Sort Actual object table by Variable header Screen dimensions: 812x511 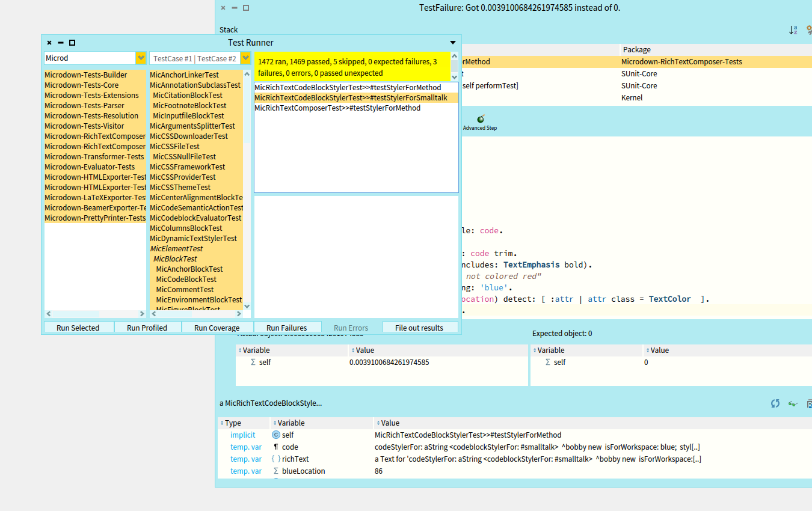[x=292, y=350]
